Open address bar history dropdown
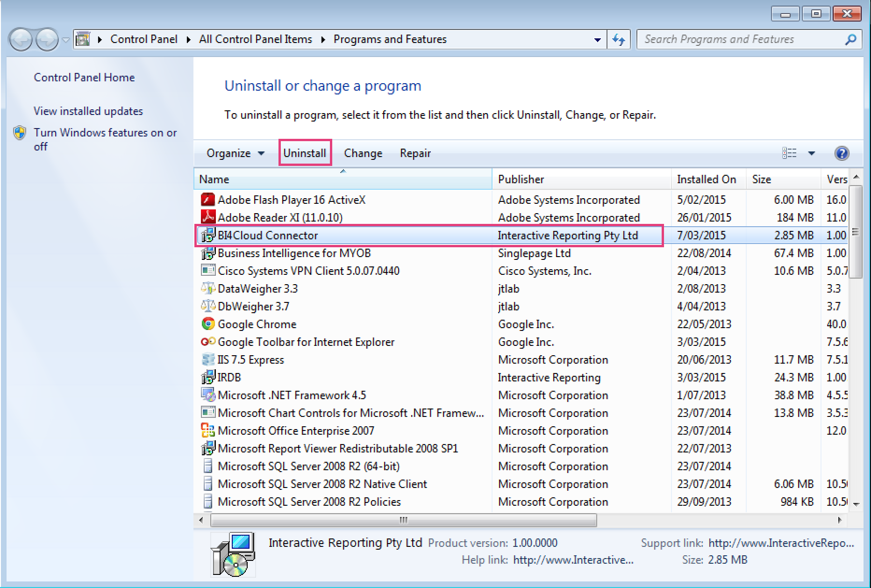Screen dimensions: 871x588 click(597, 40)
